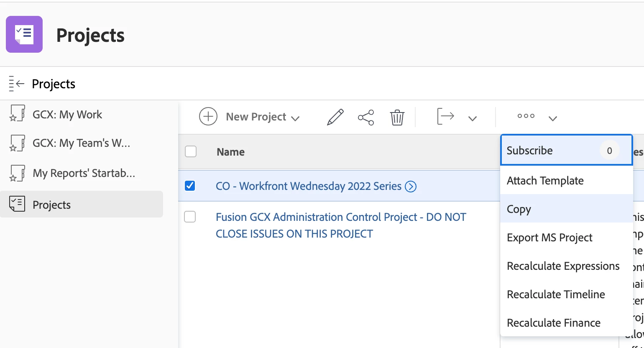Click the purple Projects app icon

(x=24, y=34)
